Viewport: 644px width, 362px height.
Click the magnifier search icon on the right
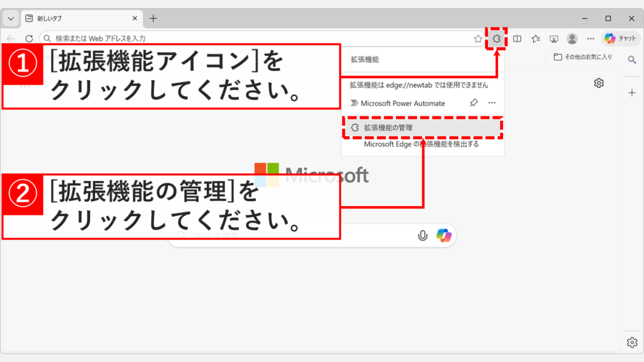[x=632, y=60]
